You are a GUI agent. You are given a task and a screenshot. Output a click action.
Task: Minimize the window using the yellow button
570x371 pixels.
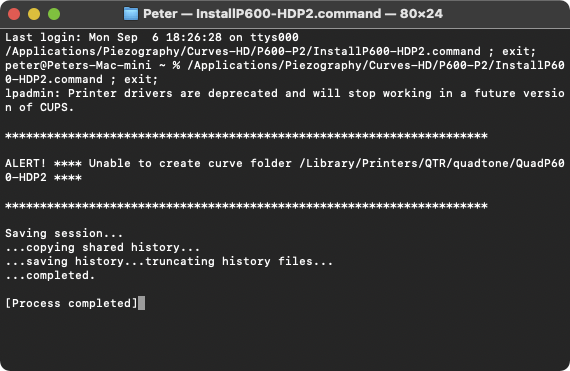pyautogui.click(x=34, y=14)
